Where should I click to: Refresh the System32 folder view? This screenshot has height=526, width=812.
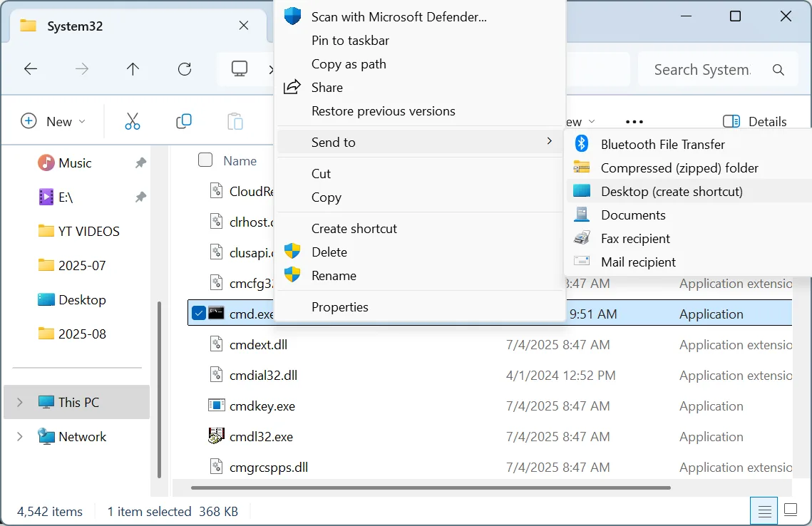click(185, 69)
